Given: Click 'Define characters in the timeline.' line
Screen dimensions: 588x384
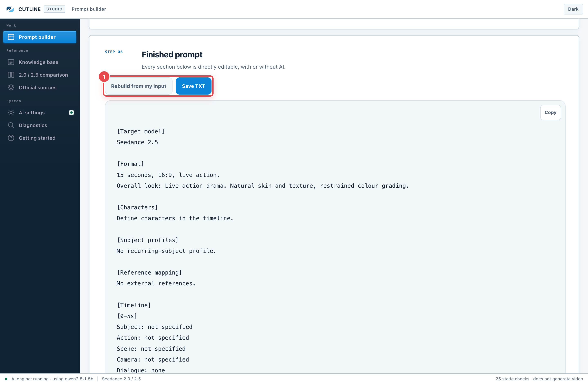Looking at the screenshot, I should tap(175, 218).
